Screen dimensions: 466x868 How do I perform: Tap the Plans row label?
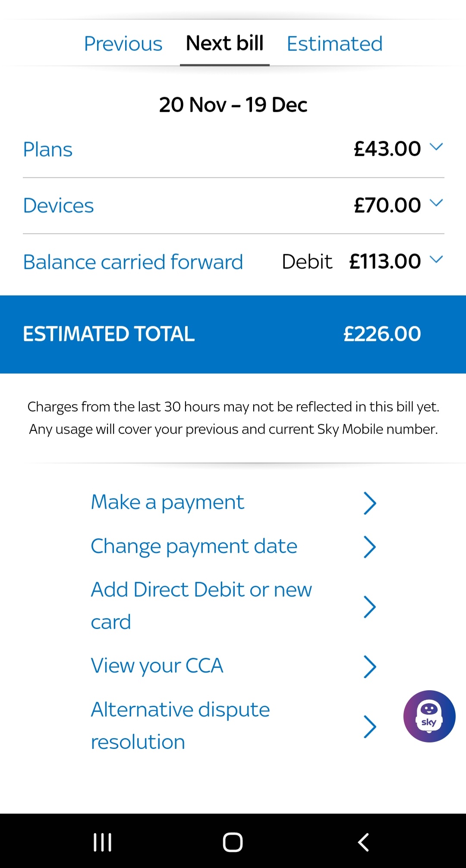tap(47, 150)
